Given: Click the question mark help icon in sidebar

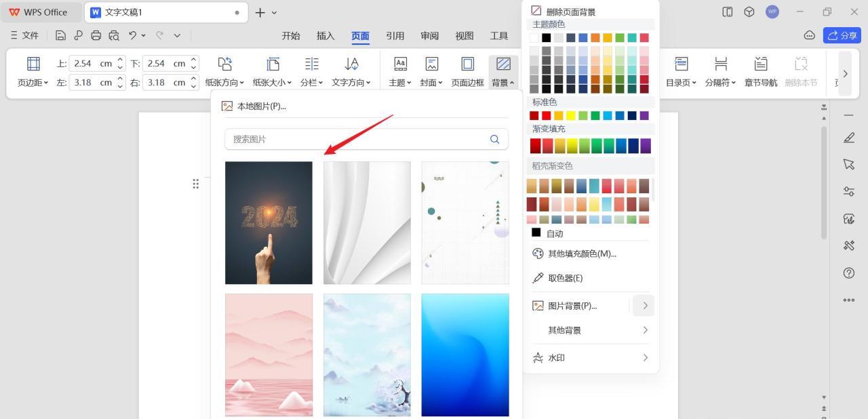Looking at the screenshot, I should coord(848,273).
